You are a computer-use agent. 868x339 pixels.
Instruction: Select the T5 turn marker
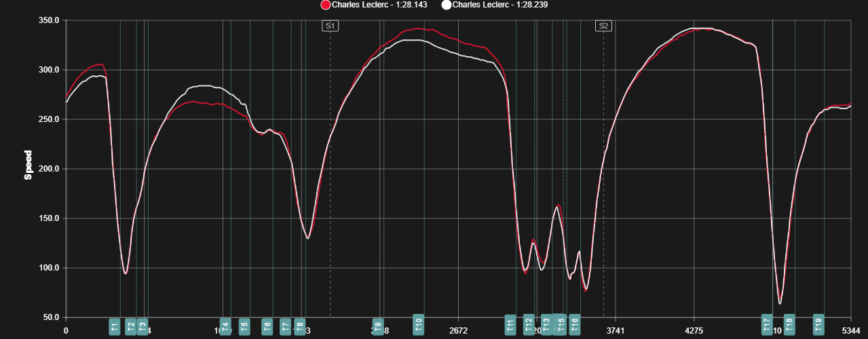coord(244,326)
